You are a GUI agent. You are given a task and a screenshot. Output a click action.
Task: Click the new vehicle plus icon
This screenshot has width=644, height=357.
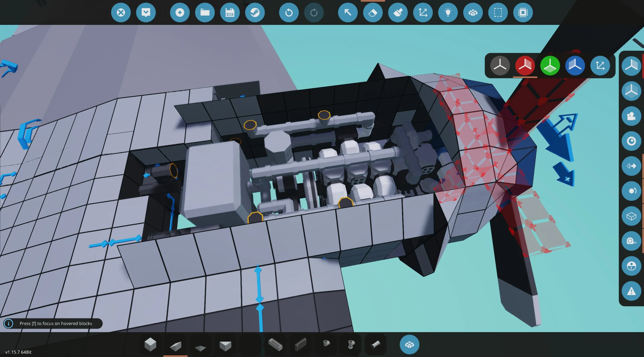[x=180, y=13]
